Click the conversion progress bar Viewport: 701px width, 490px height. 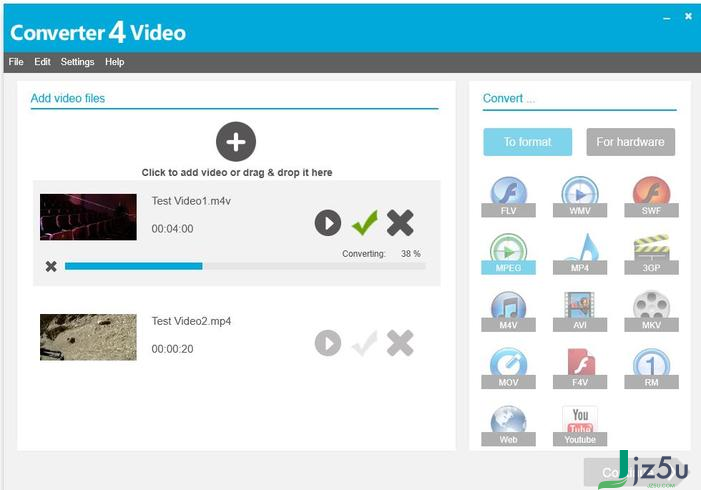(245, 266)
